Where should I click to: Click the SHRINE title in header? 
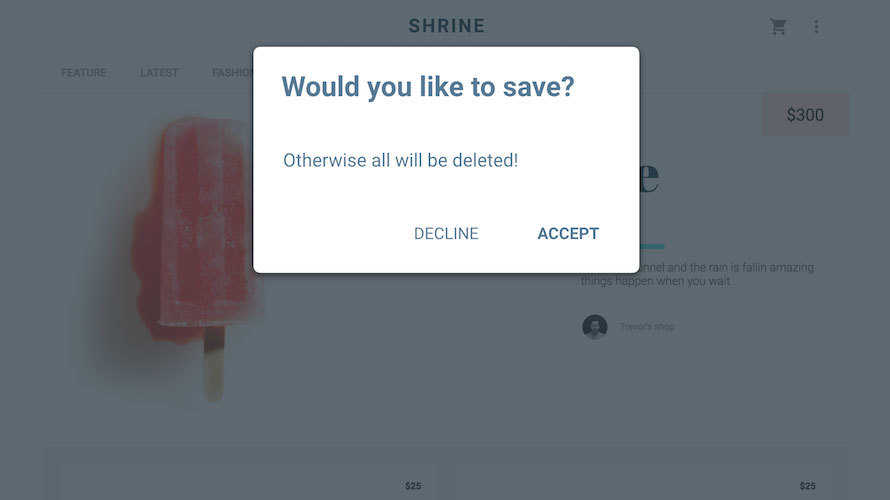[x=446, y=26]
